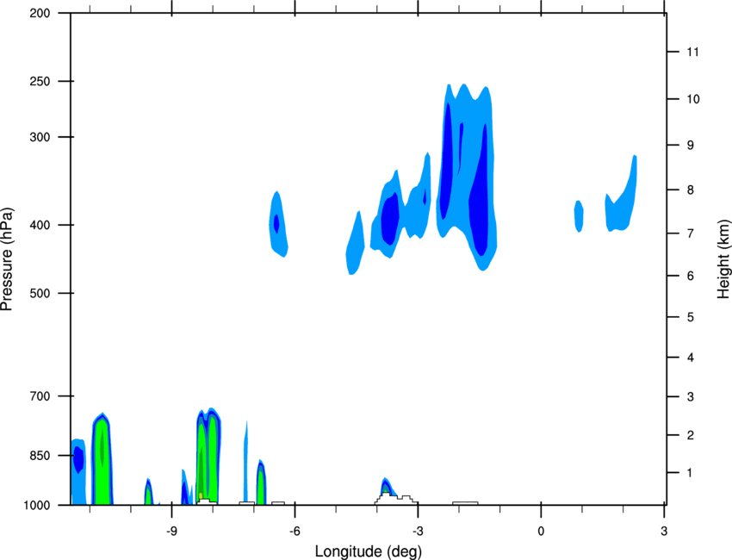The image size is (732, 560).
Task: Select the 700 pressure tick label
Action: point(40,396)
